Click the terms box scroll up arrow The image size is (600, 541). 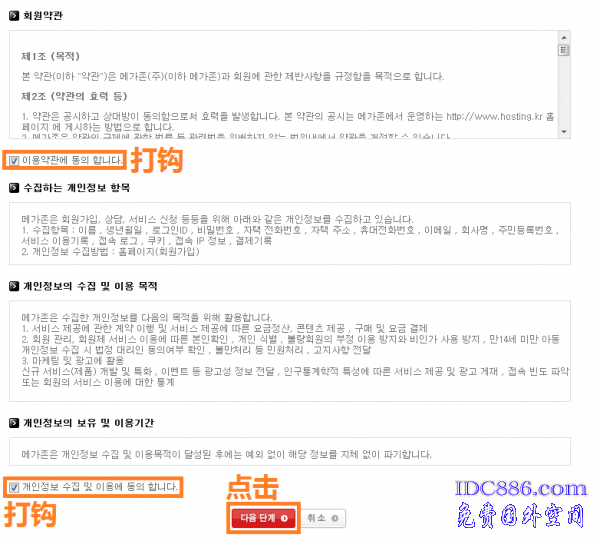564,37
